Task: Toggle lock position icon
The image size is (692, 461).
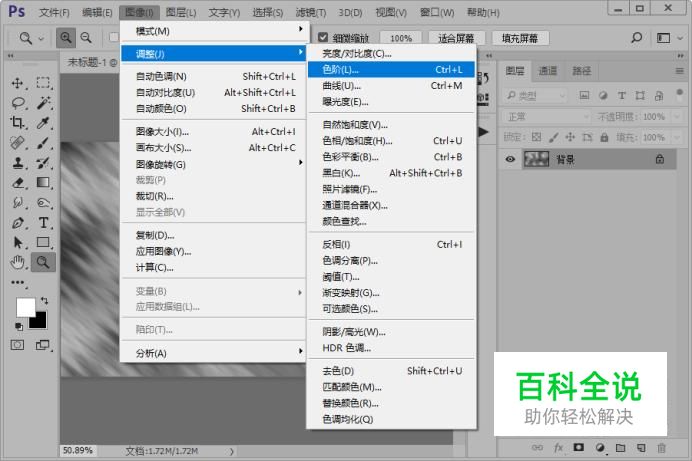Action: click(x=570, y=137)
